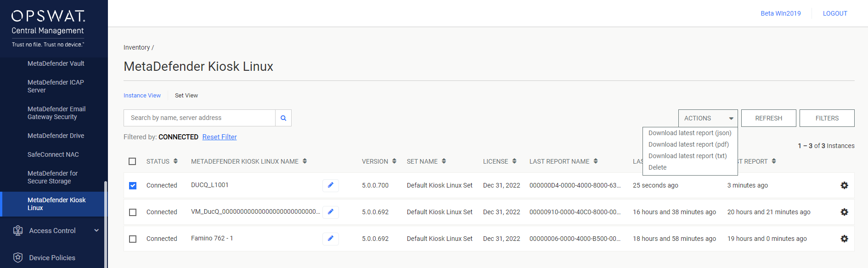This screenshot has height=268, width=868.
Task: Select Delete from the Actions menu
Action: (657, 167)
